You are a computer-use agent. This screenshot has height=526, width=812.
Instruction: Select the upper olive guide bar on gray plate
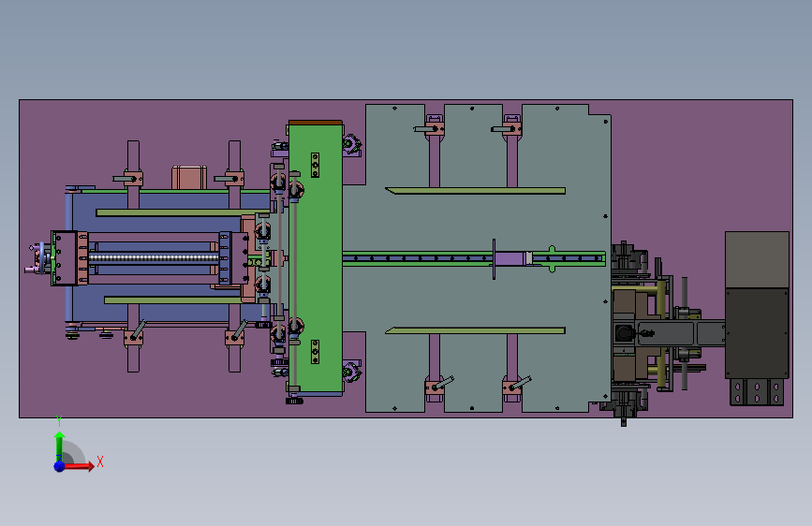click(476, 191)
